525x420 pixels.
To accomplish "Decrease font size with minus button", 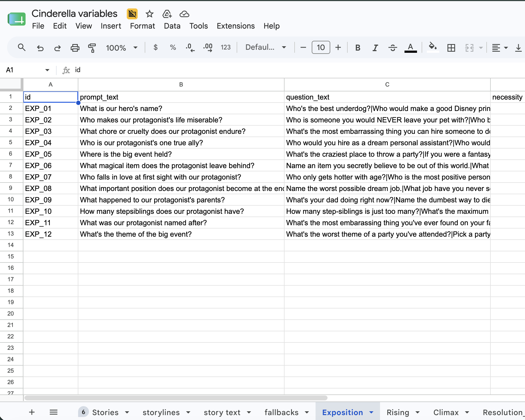I will click(x=303, y=48).
